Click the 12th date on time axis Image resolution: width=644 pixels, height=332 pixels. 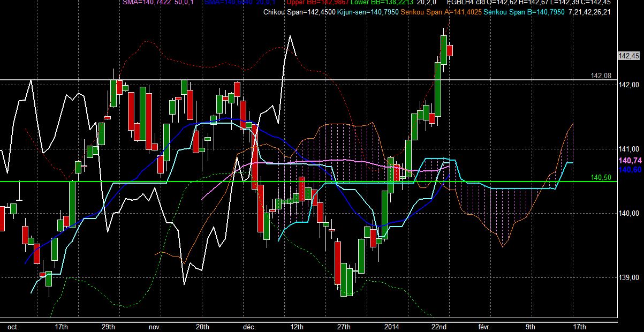297,327
